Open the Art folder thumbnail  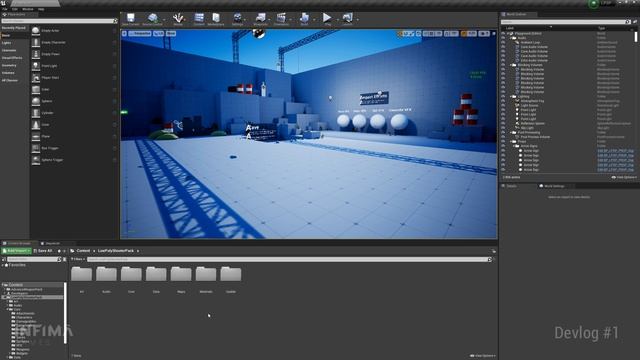click(82, 274)
